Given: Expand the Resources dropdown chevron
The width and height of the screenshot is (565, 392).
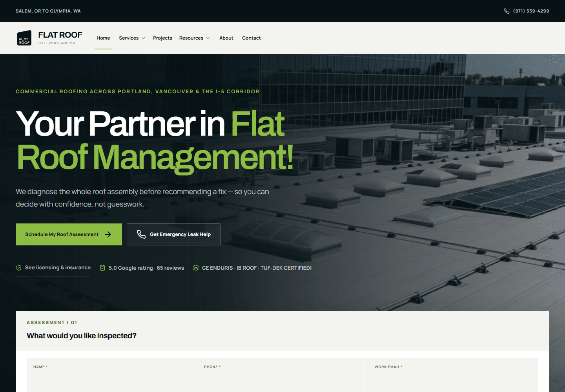Looking at the screenshot, I should coord(208,38).
